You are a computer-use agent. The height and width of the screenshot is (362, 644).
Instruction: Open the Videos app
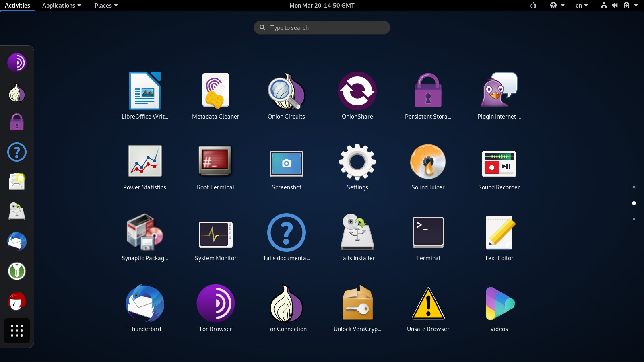pyautogui.click(x=499, y=308)
